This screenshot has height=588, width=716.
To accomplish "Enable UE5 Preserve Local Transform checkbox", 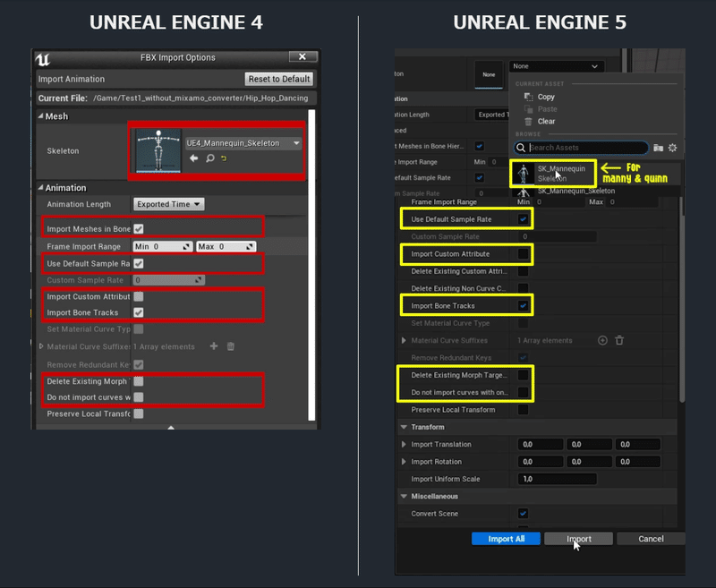I will click(524, 410).
